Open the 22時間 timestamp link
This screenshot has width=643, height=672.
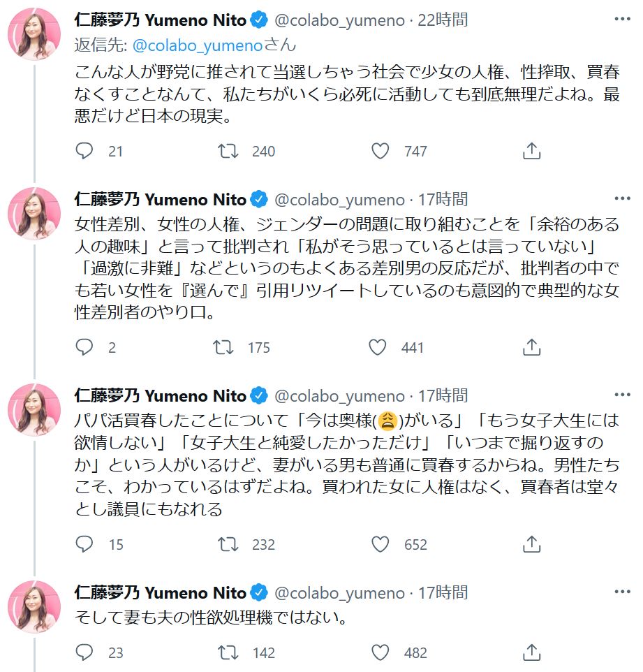pyautogui.click(x=443, y=20)
